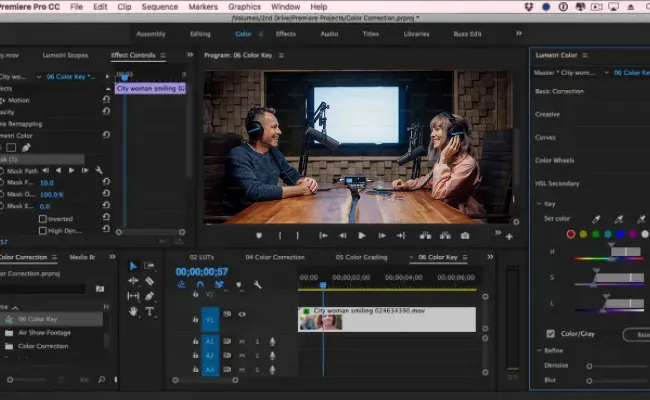The width and height of the screenshot is (650, 400).
Task: Select the Type tool
Action: pos(149,311)
